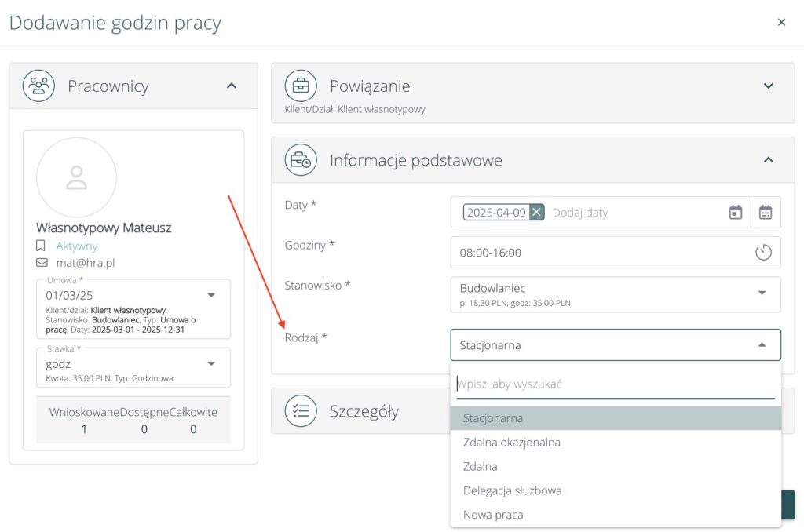Open the Umowa contract dropdown
Screen dimensions: 804x532
point(211,295)
